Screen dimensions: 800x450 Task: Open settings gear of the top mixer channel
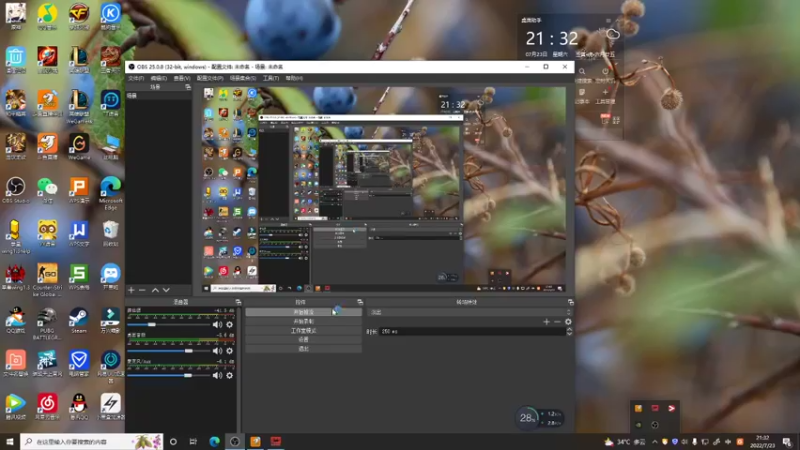tap(230, 324)
